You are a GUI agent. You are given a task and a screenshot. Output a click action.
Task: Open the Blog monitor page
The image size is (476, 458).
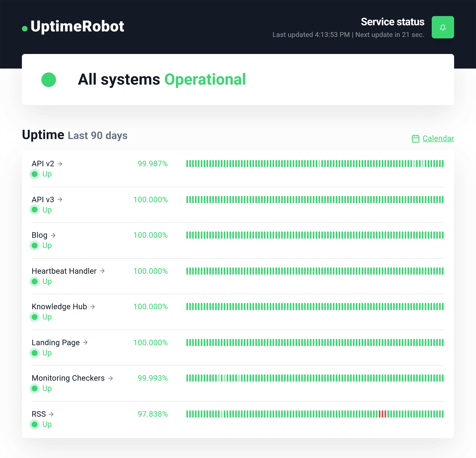tap(40, 235)
